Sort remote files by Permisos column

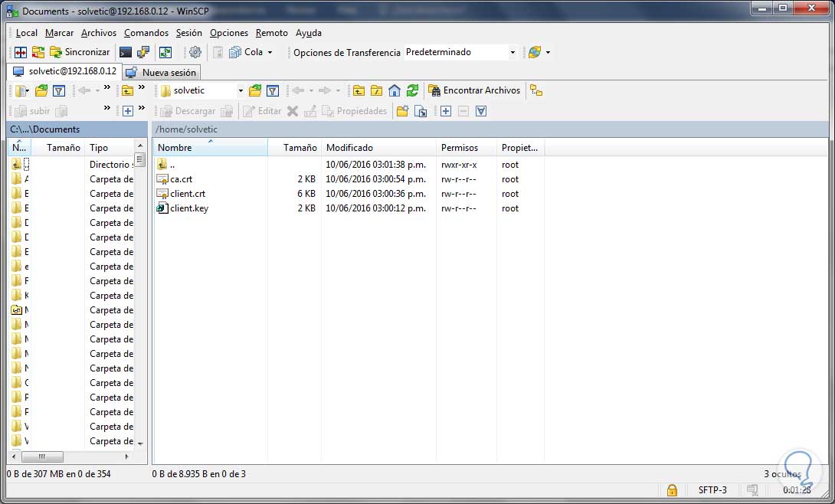point(467,147)
